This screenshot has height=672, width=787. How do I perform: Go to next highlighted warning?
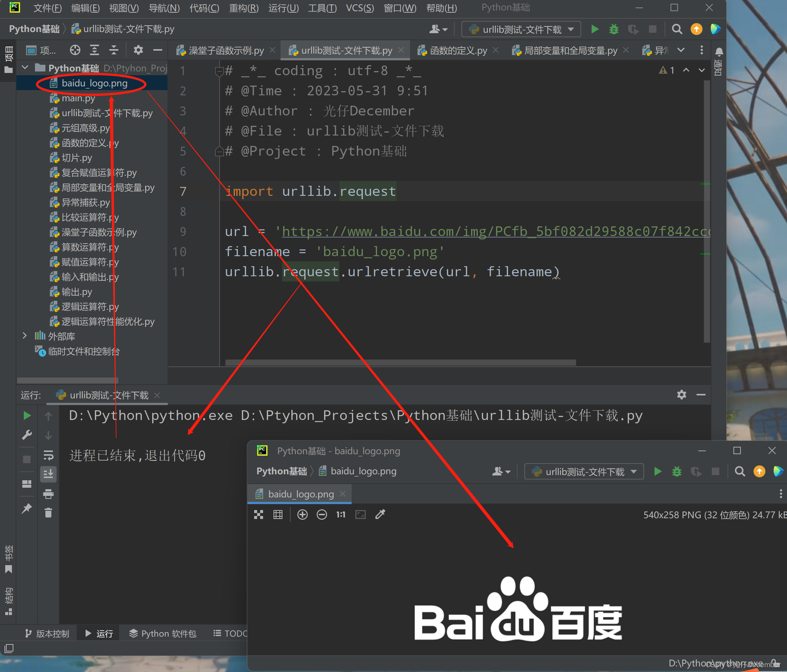pos(701,70)
